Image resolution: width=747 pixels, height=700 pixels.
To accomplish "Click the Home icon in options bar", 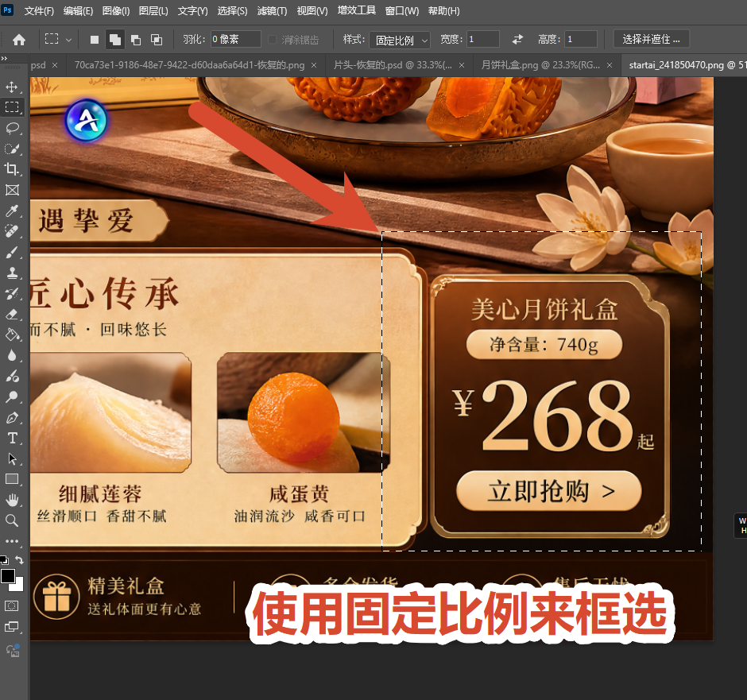I will click(19, 40).
